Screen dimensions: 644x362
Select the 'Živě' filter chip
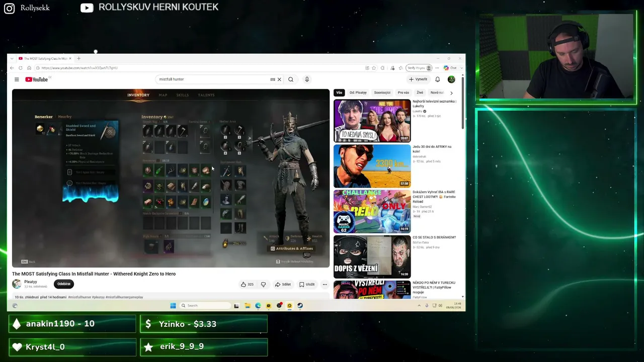(x=420, y=93)
